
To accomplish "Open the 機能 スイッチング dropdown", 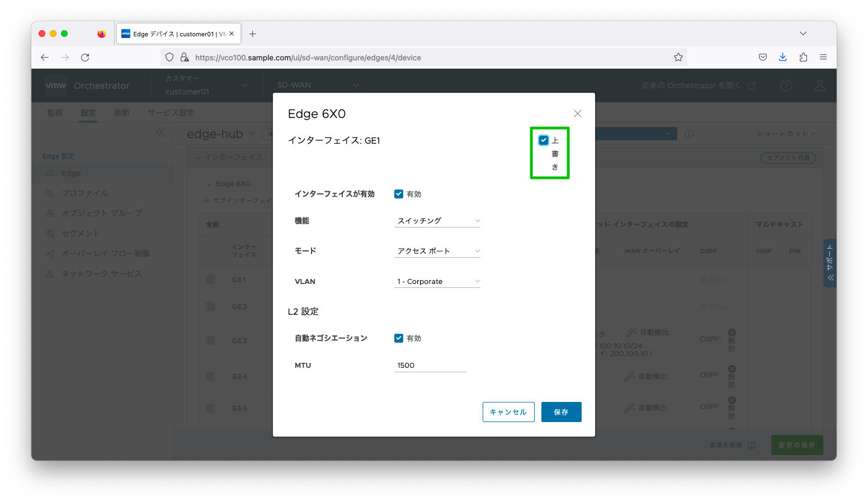I will 437,221.
